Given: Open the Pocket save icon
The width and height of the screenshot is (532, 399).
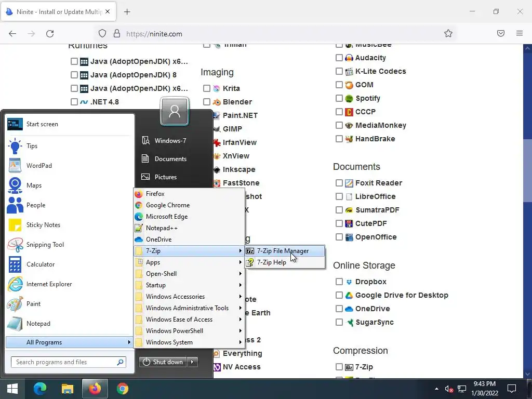Looking at the screenshot, I should [501, 33].
